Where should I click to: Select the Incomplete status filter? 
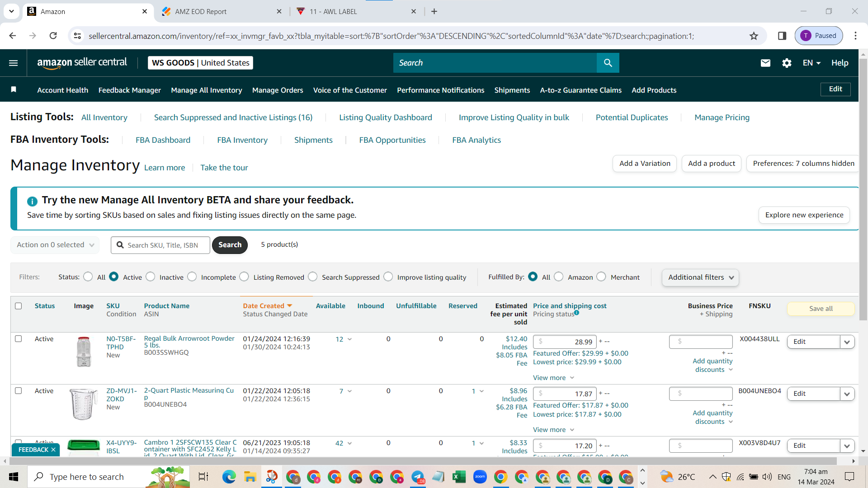(x=192, y=277)
